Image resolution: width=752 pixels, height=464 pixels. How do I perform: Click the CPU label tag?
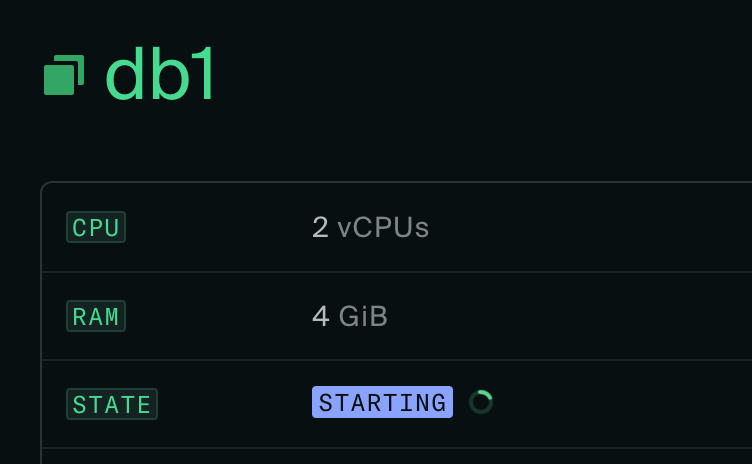(96, 228)
